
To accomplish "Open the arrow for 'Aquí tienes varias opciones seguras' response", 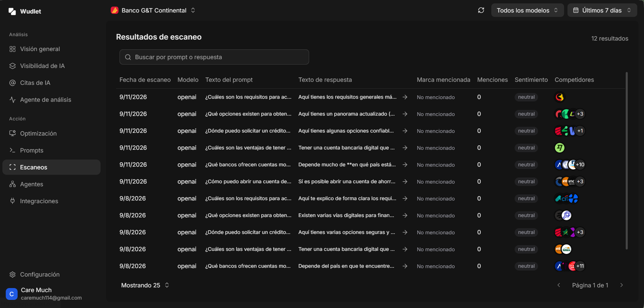I will tap(405, 232).
